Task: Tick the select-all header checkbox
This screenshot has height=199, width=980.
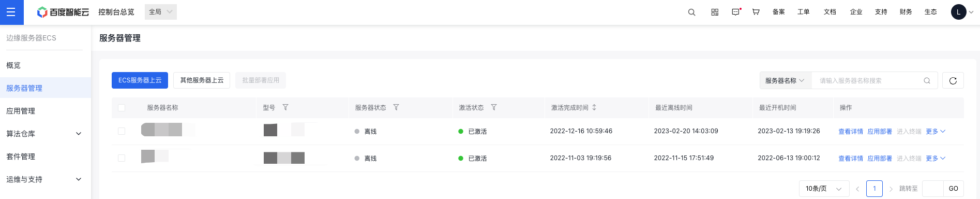Action: 122,108
